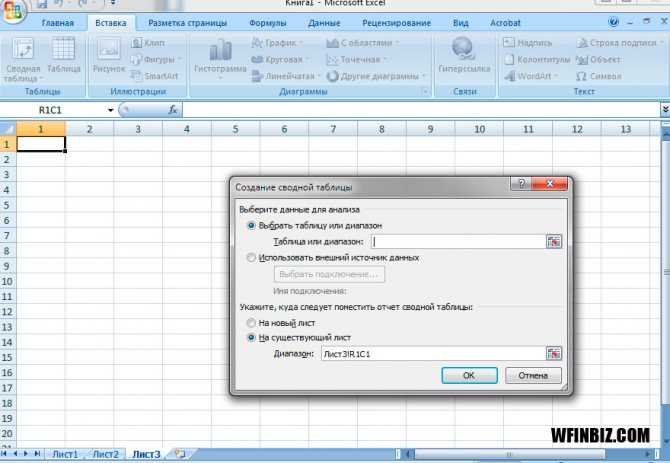Open the Рецензирование tab
670x463 pixels.
(397, 23)
